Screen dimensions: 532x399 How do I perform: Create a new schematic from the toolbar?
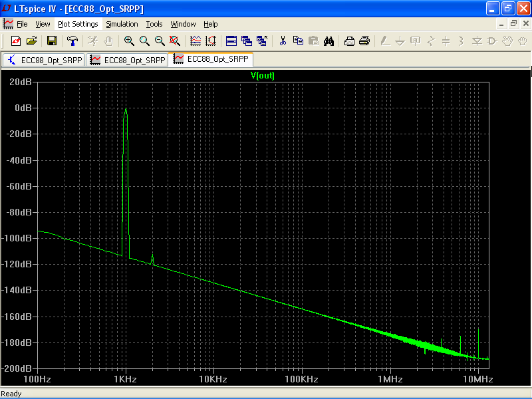click(16, 41)
